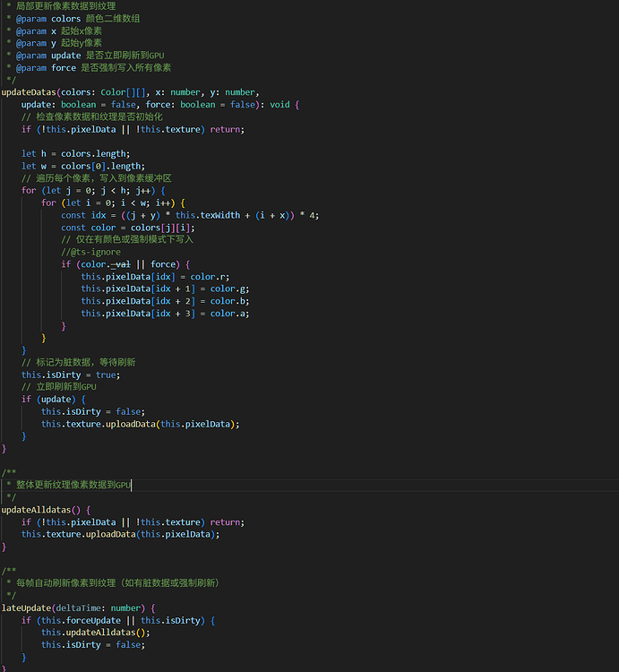Click the forceUpdate property in lateUpdate
Viewport: 619px width, 672px height.
click(x=93, y=621)
